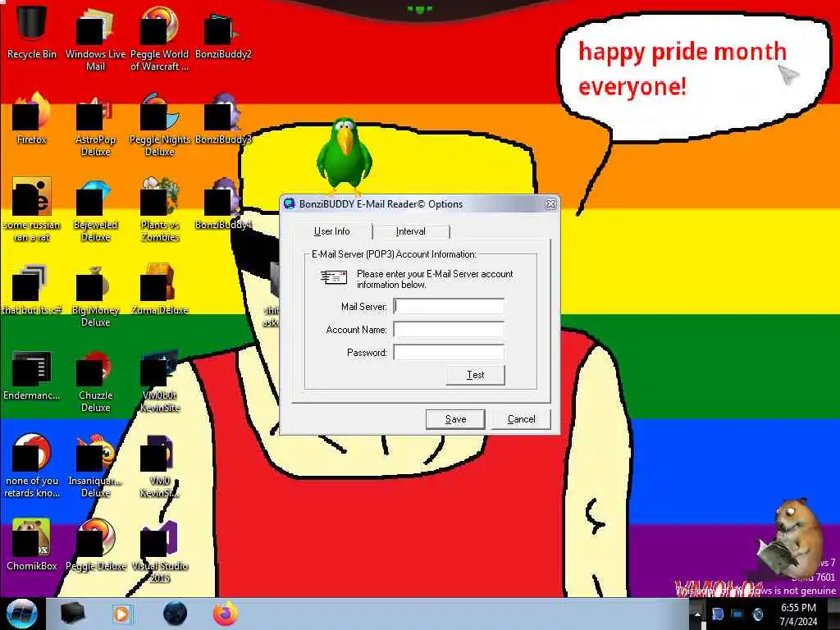Click the Test button
This screenshot has width=840, height=630.
[475, 375]
